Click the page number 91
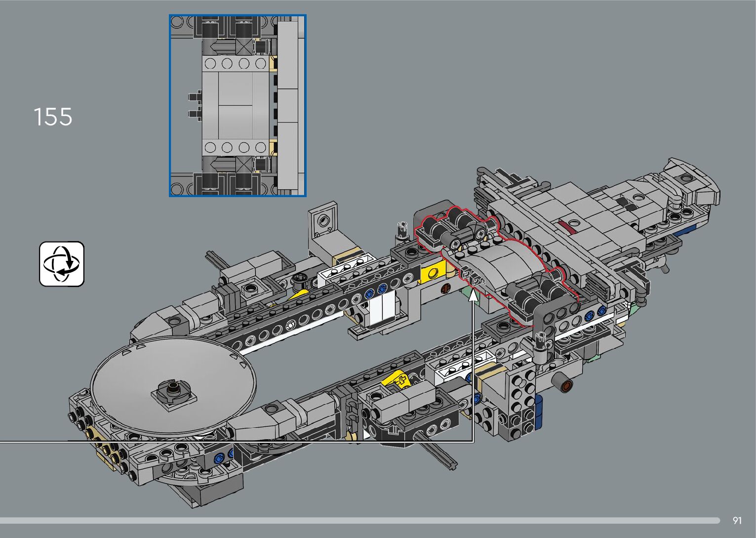The image size is (756, 538). click(x=737, y=520)
